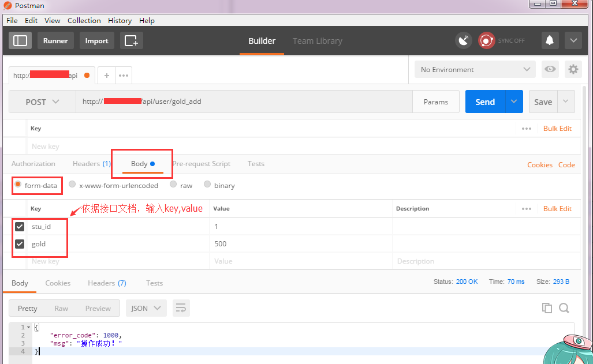Show the response Headers (7) tab

107,283
